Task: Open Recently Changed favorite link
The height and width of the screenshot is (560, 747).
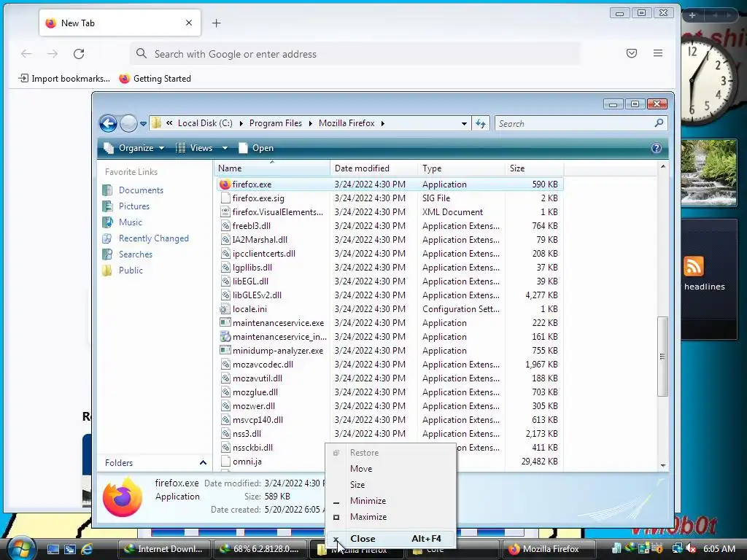Action: coord(153,238)
